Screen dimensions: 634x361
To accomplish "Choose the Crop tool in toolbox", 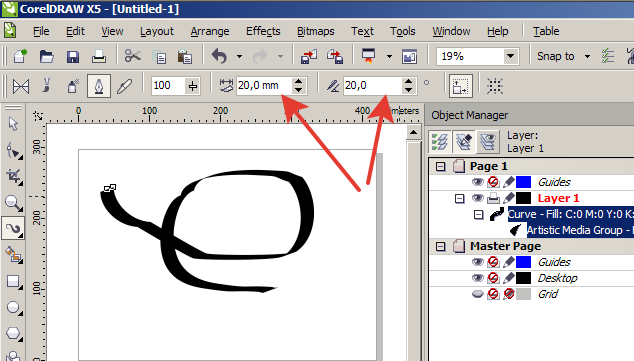I will pos(13,177).
